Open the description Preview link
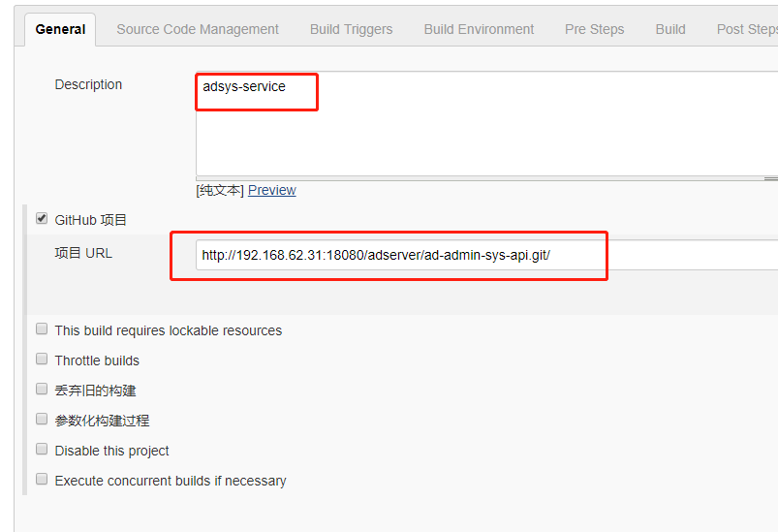This screenshot has height=532, width=778. pos(272,190)
